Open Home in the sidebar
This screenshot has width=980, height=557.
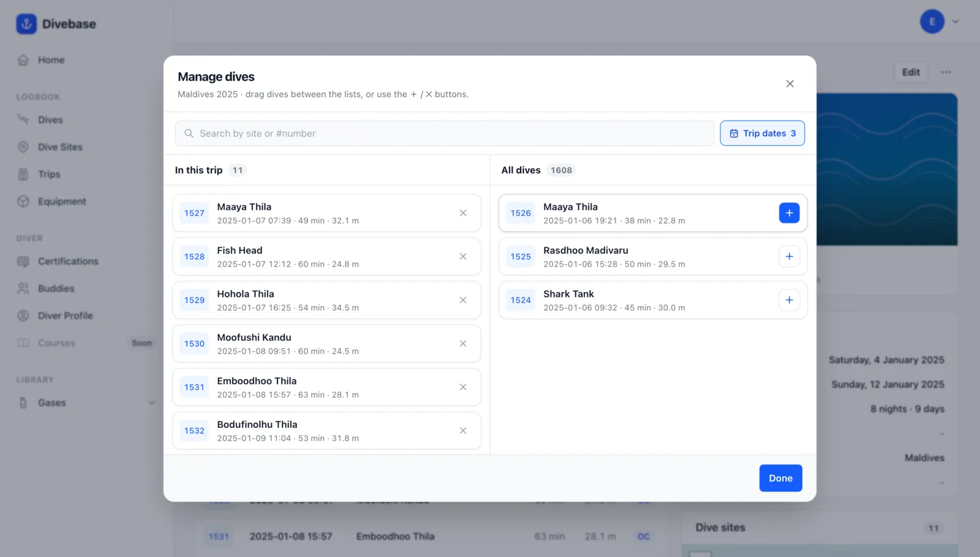[x=51, y=60]
